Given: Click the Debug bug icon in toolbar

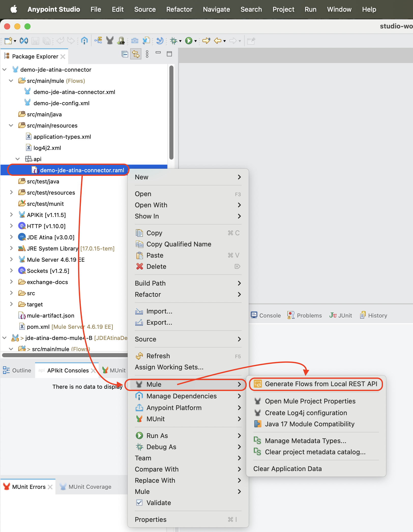Looking at the screenshot, I should tap(174, 41).
